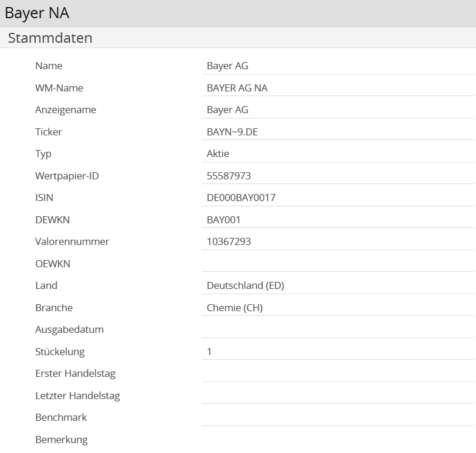Image resolution: width=476 pixels, height=453 pixels.
Task: Select the Valorennummer field 10367293
Action: 338,241
